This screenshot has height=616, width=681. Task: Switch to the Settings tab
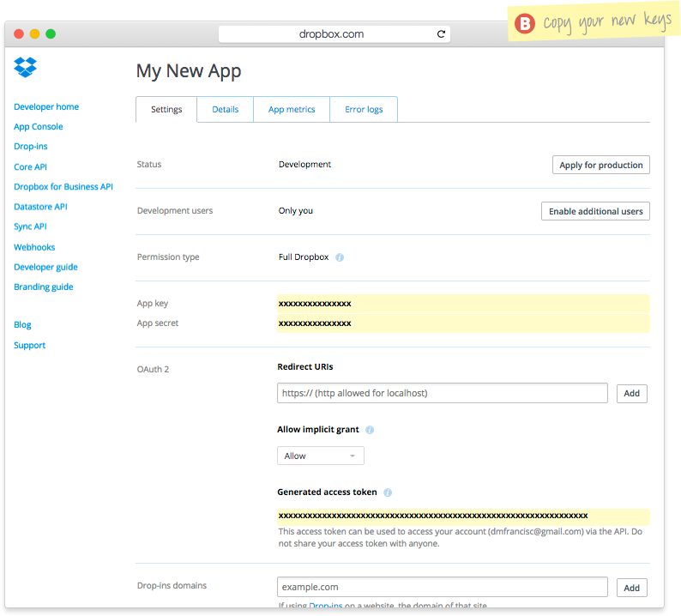166,110
